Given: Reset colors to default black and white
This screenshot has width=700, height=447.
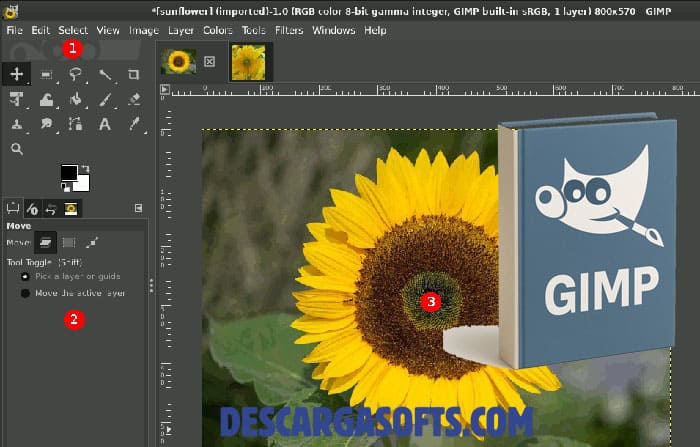Looking at the screenshot, I should pos(66,188).
